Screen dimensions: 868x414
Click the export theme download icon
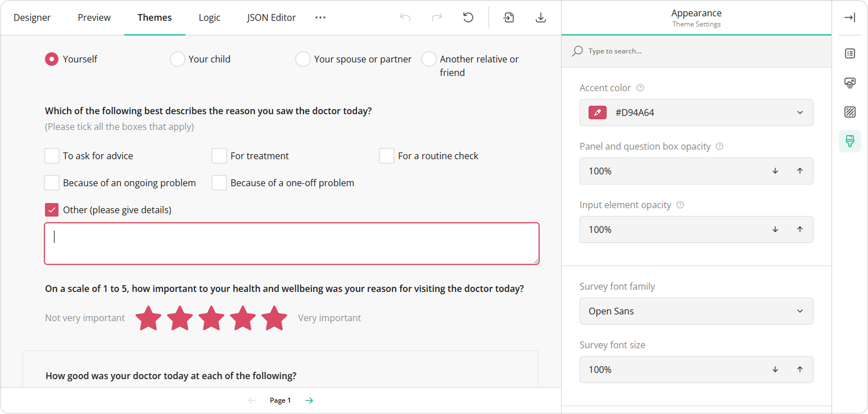[540, 17]
